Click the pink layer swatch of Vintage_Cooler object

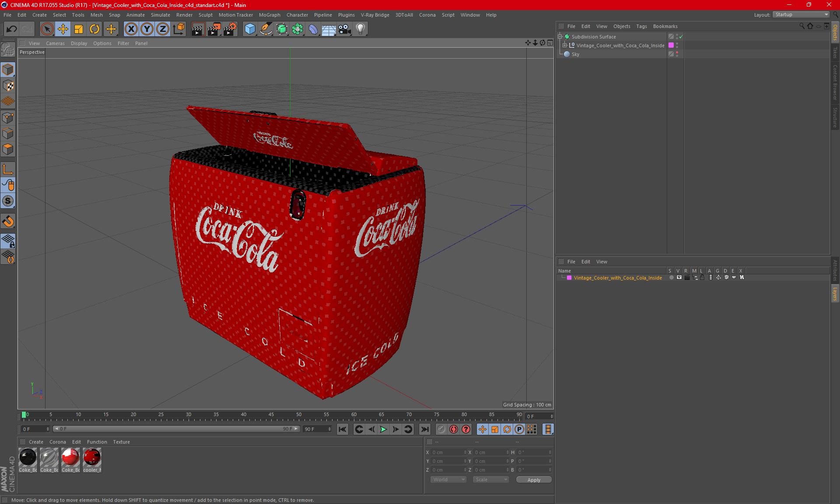point(671,45)
